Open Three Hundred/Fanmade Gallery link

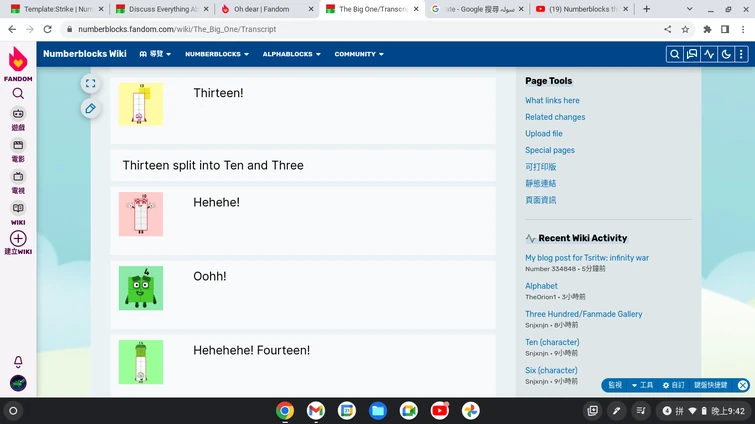pyautogui.click(x=584, y=314)
